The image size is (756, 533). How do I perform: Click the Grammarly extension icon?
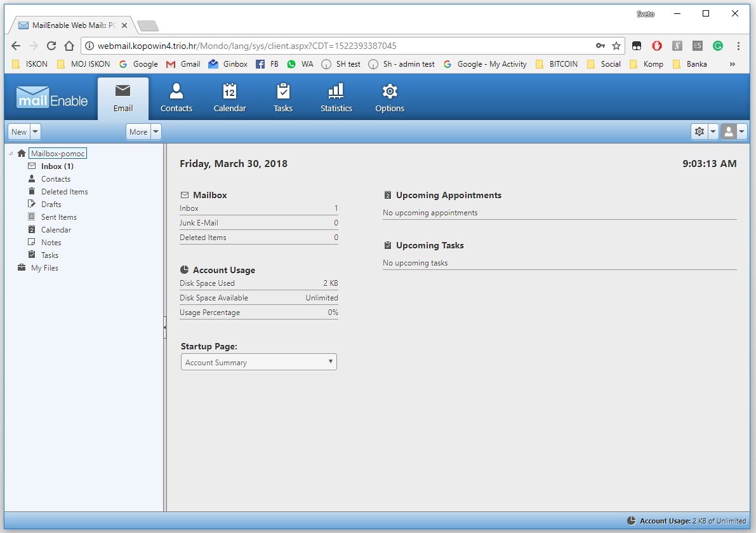[718, 46]
